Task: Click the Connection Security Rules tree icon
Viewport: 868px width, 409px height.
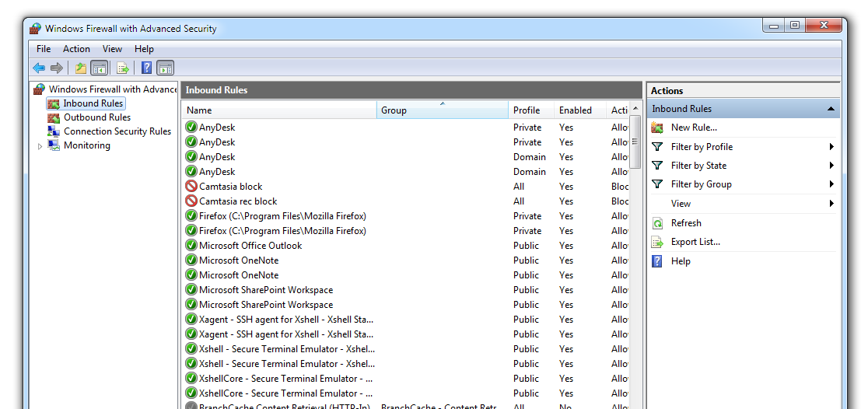Action: pos(54,131)
